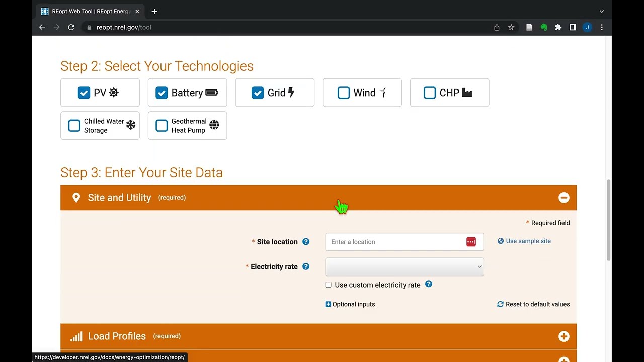Expand Optional inputs

click(x=350, y=304)
